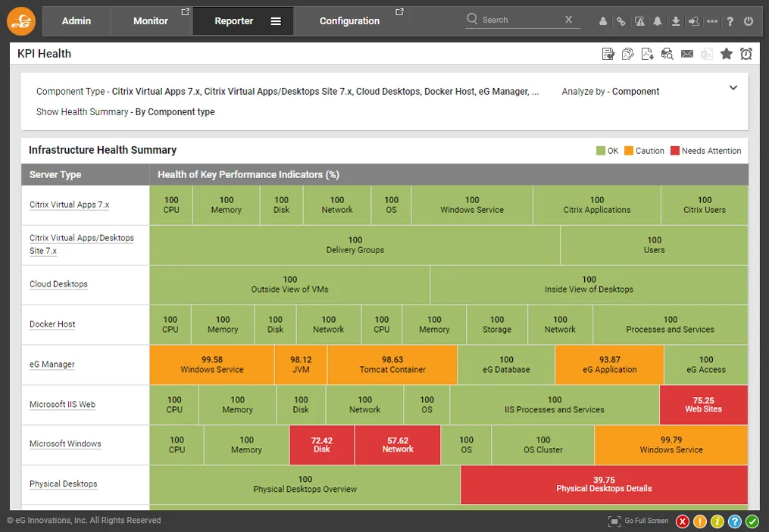This screenshot has height=532, width=769.
Task: Add report to favorites star icon
Action: point(727,54)
